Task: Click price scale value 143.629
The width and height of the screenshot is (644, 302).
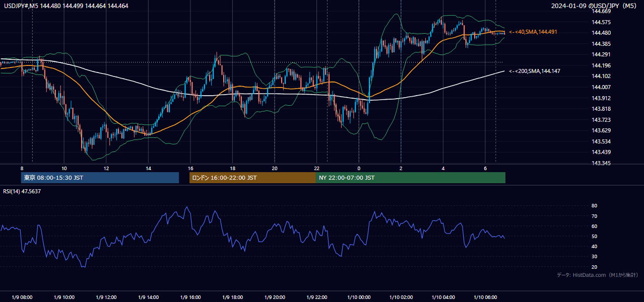Action: coord(601,130)
